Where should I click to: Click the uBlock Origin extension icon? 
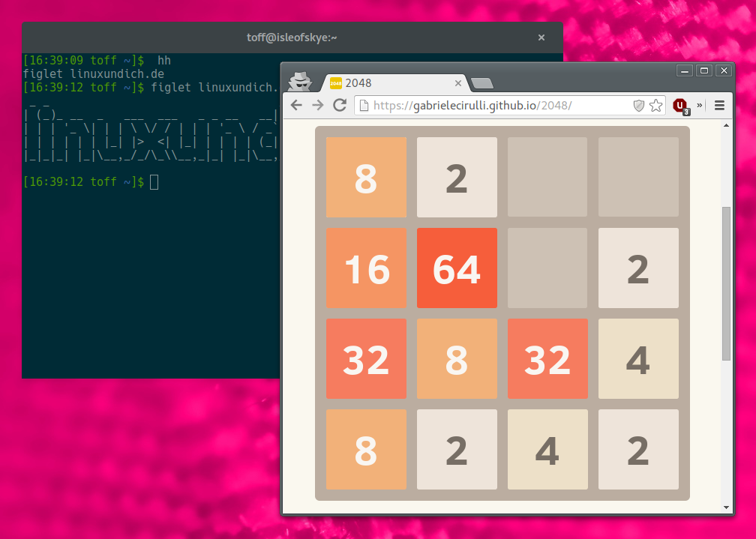tap(680, 105)
